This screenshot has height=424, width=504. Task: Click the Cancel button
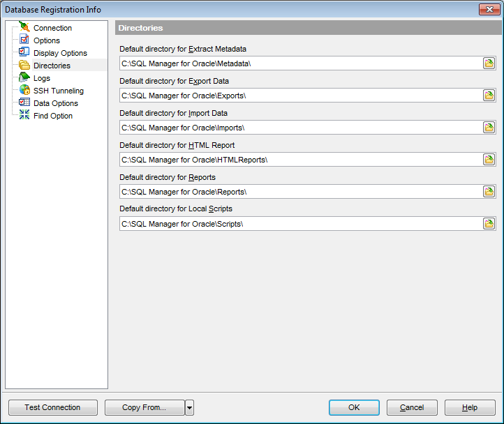click(412, 408)
